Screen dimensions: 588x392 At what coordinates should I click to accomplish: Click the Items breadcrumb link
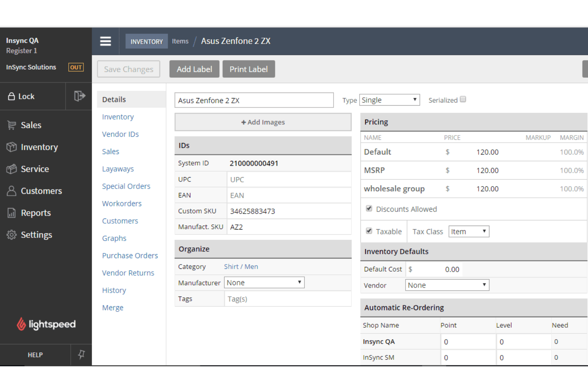click(x=180, y=41)
